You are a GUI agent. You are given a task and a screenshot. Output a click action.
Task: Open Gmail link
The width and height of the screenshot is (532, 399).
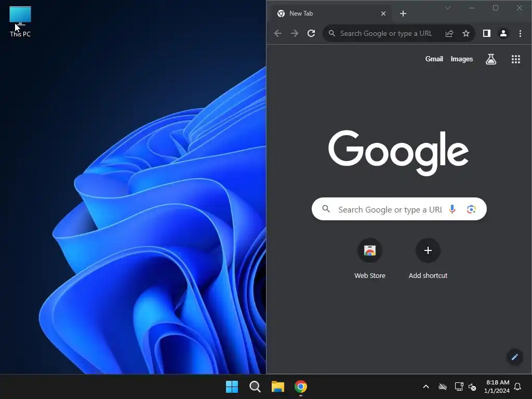coord(434,59)
